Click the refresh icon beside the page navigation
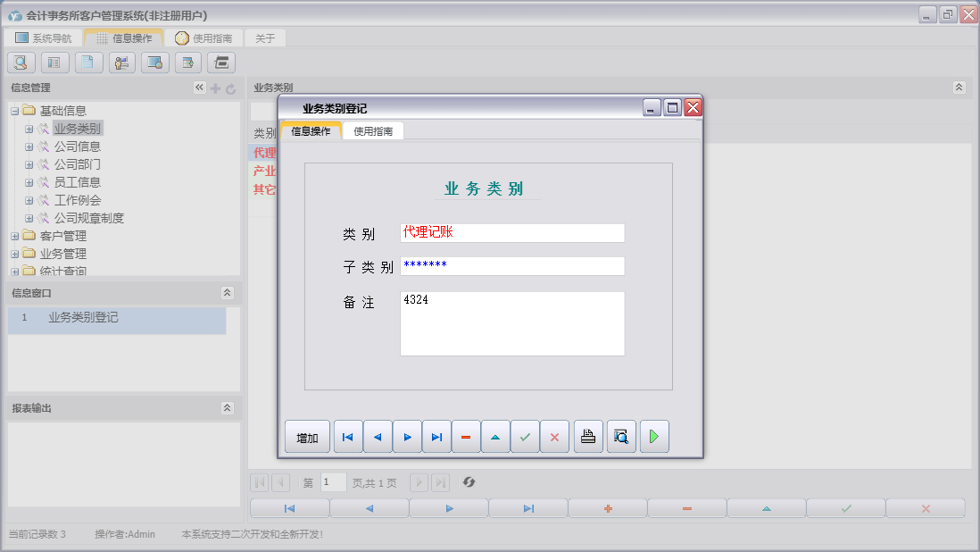980x552 pixels. tap(469, 482)
